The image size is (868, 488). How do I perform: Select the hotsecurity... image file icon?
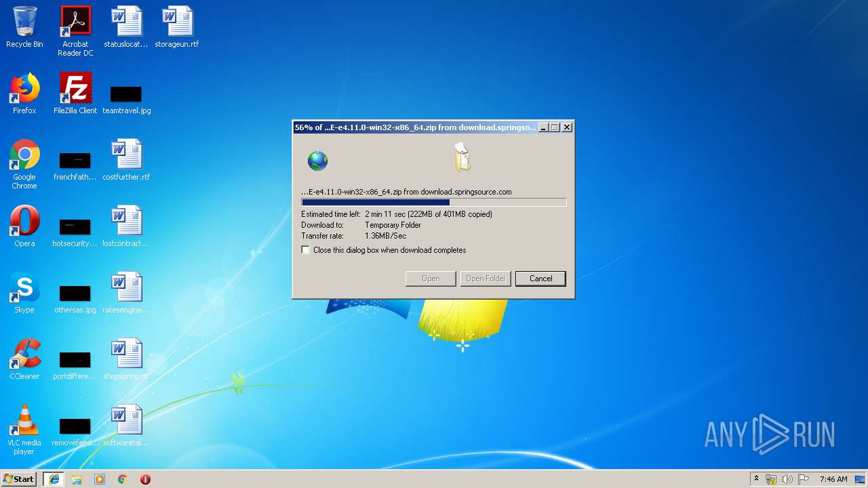click(75, 232)
